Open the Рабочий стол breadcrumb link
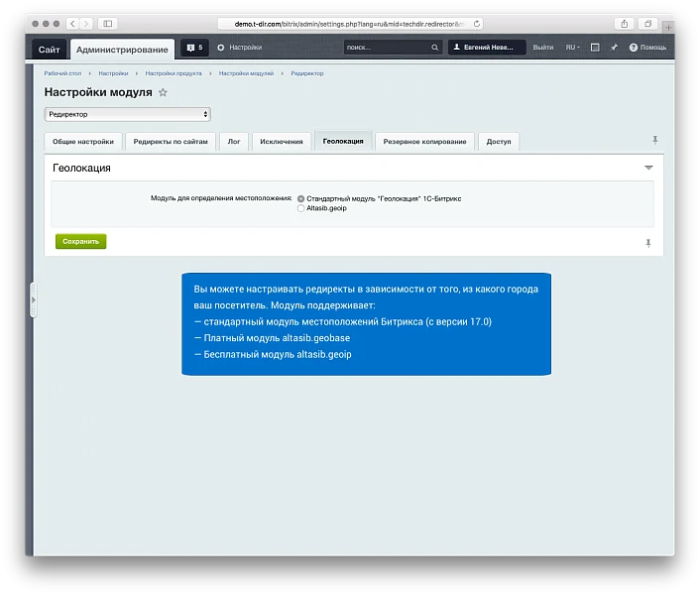This screenshot has height=595, width=700. click(x=62, y=73)
